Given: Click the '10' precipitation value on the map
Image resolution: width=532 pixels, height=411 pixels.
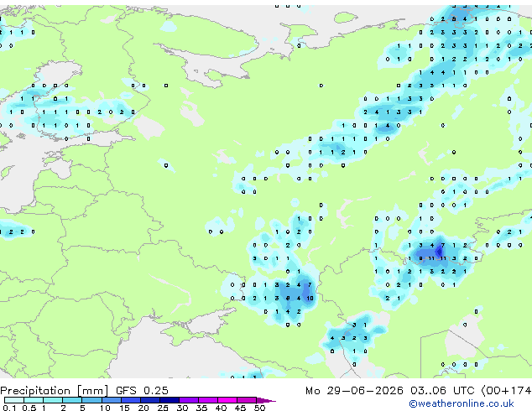Looking at the screenshot, I should click(x=310, y=298).
